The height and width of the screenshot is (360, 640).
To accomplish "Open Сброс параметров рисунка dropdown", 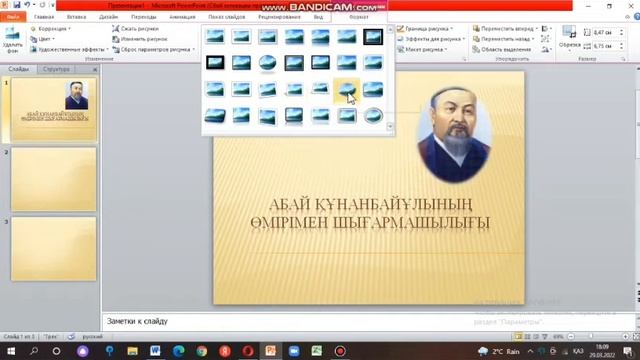I will tap(153, 49).
